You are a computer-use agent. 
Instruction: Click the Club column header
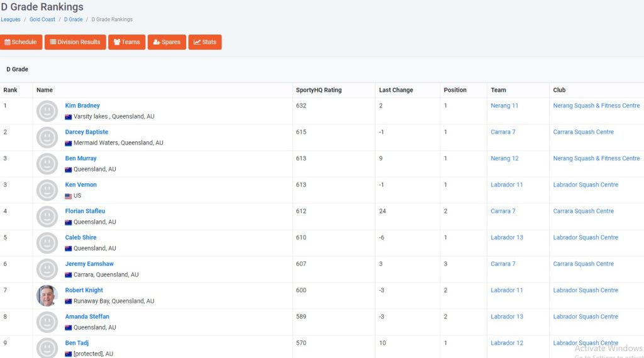click(559, 90)
